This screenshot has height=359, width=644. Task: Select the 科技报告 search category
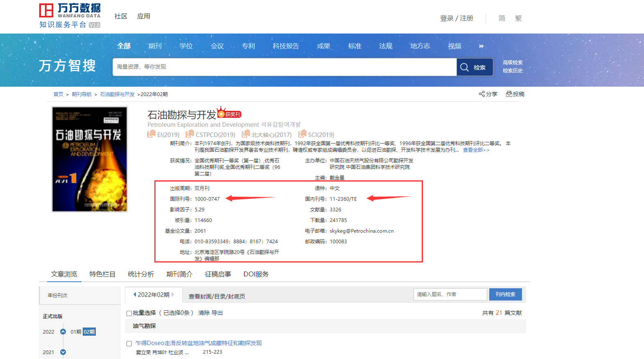tap(286, 46)
